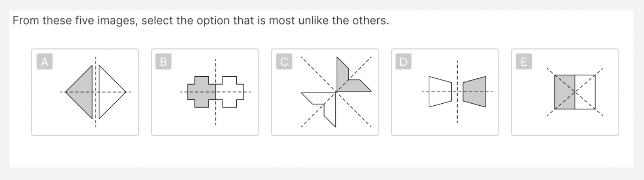Click the gray letter C badge
The height and width of the screenshot is (180, 644).
tap(284, 62)
